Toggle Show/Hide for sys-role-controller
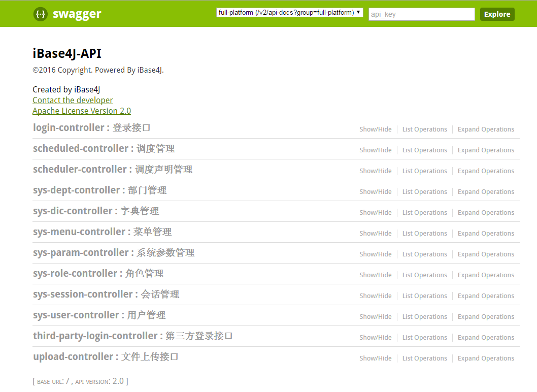Image resolution: width=537 pixels, height=392 pixels. point(376,275)
